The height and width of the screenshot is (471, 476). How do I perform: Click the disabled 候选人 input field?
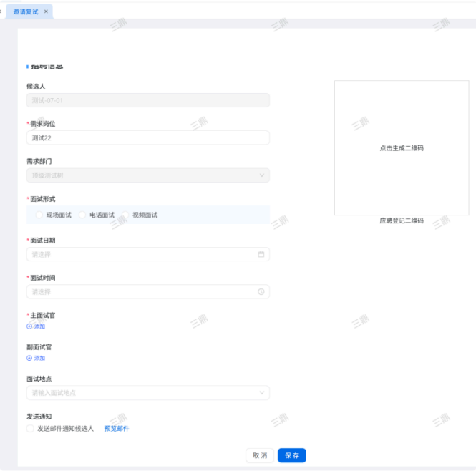tap(147, 100)
